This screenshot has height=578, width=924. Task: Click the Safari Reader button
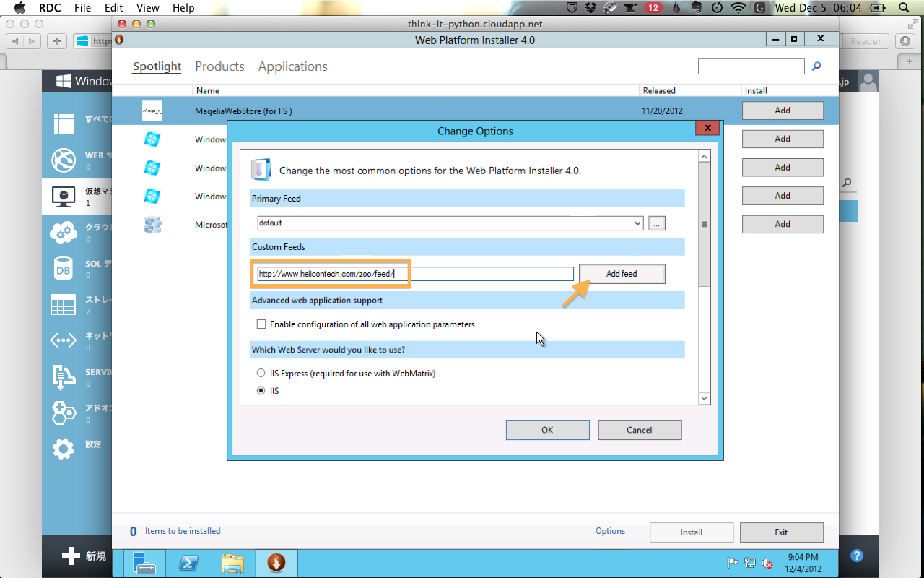(866, 41)
